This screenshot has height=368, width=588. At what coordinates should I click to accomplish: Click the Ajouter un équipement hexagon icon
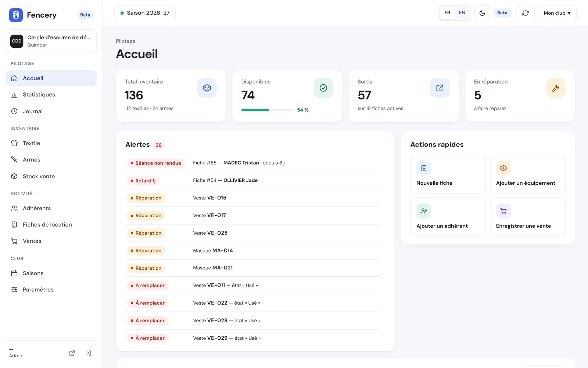tap(503, 168)
